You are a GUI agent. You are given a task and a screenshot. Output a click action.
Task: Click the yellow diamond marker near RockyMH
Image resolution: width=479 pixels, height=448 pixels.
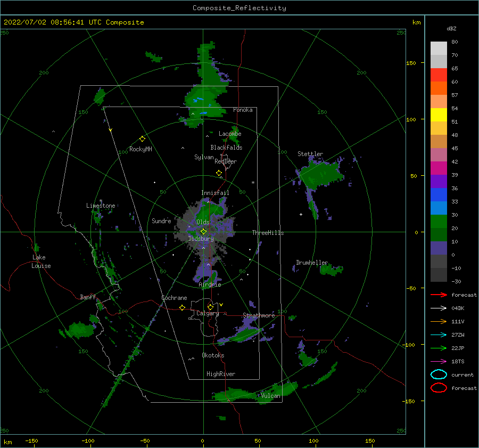tap(142, 139)
